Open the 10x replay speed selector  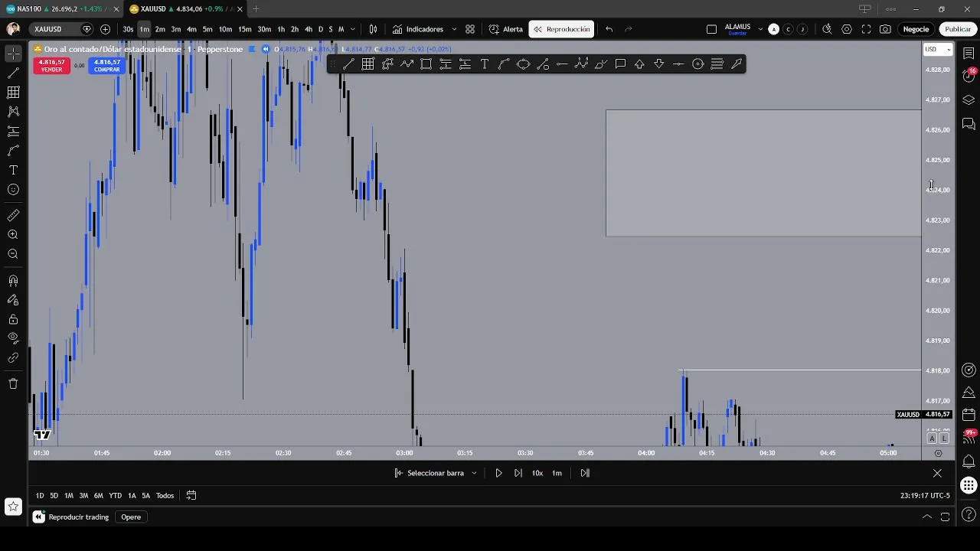point(537,473)
